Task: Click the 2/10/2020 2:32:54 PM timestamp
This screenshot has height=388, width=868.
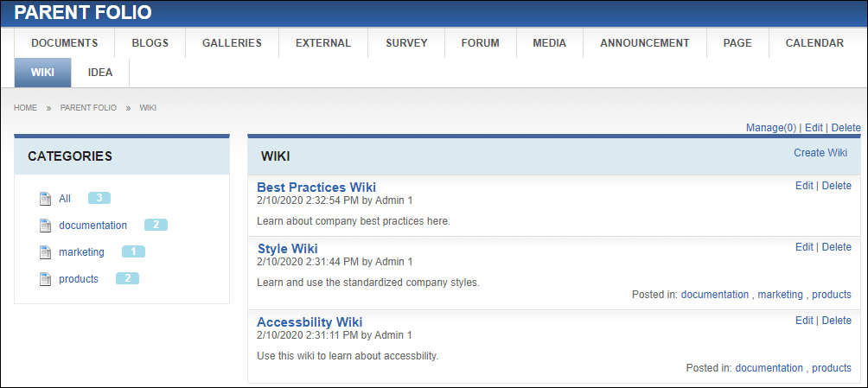Action: click(x=308, y=200)
